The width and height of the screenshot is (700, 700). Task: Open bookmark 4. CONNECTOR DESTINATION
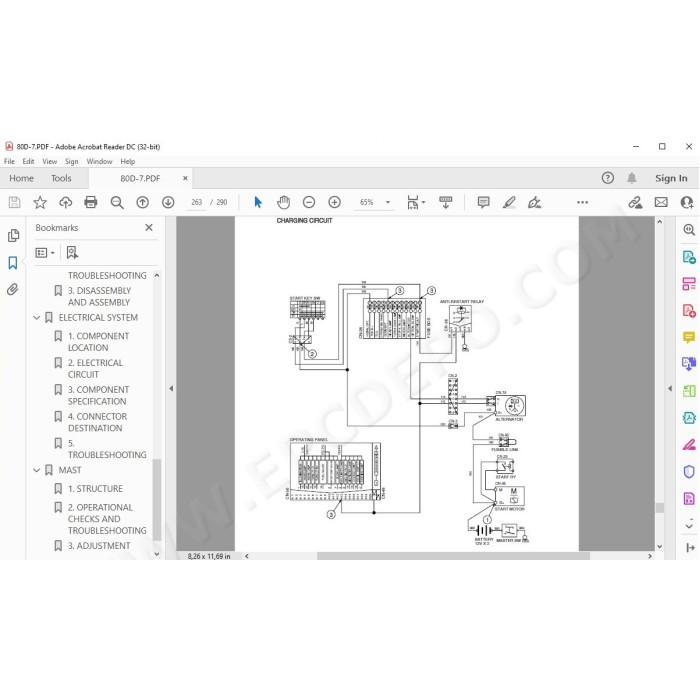coord(97,422)
